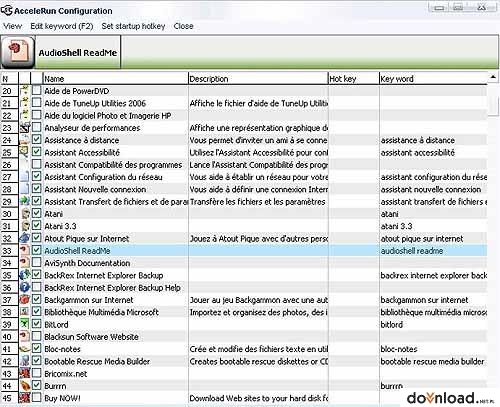This screenshot has height=407, width=500.
Task: Click the large AudioShell ReadMe document icon
Action: point(18,52)
